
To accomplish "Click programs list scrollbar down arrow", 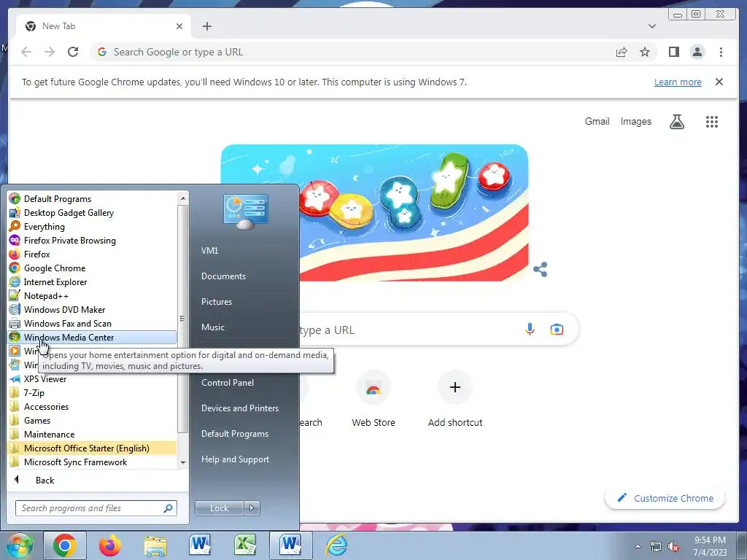I will 183,463.
